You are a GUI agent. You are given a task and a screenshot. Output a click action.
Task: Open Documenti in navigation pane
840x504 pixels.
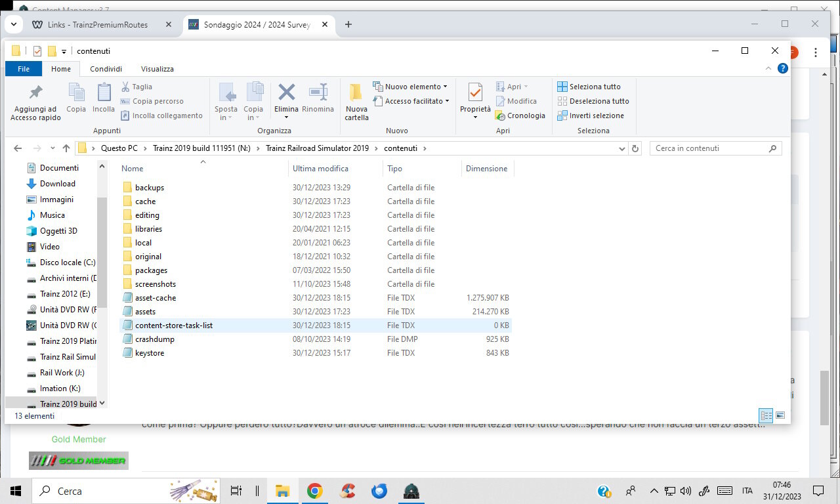(x=59, y=168)
